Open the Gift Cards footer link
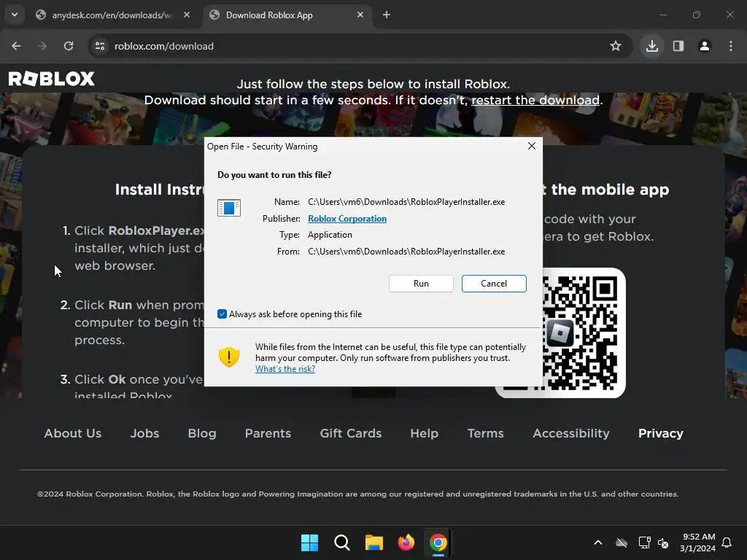 pos(351,433)
